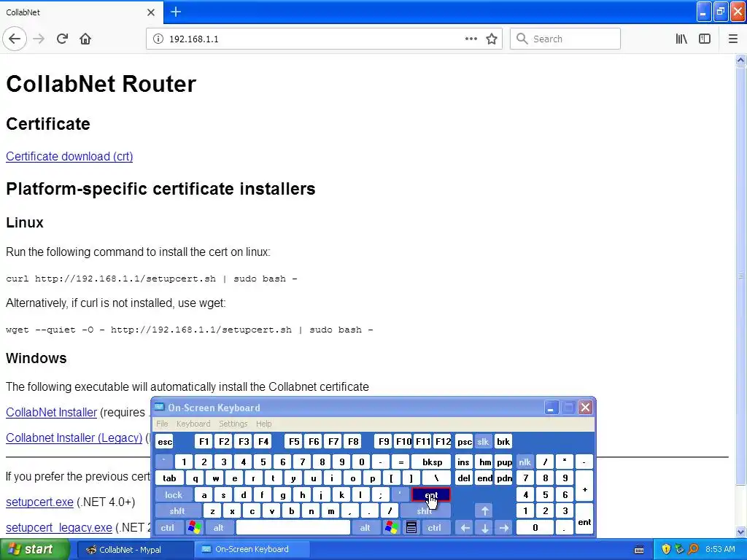Click the numpad ent key
Viewport: 747px width, 560px height.
click(x=584, y=519)
